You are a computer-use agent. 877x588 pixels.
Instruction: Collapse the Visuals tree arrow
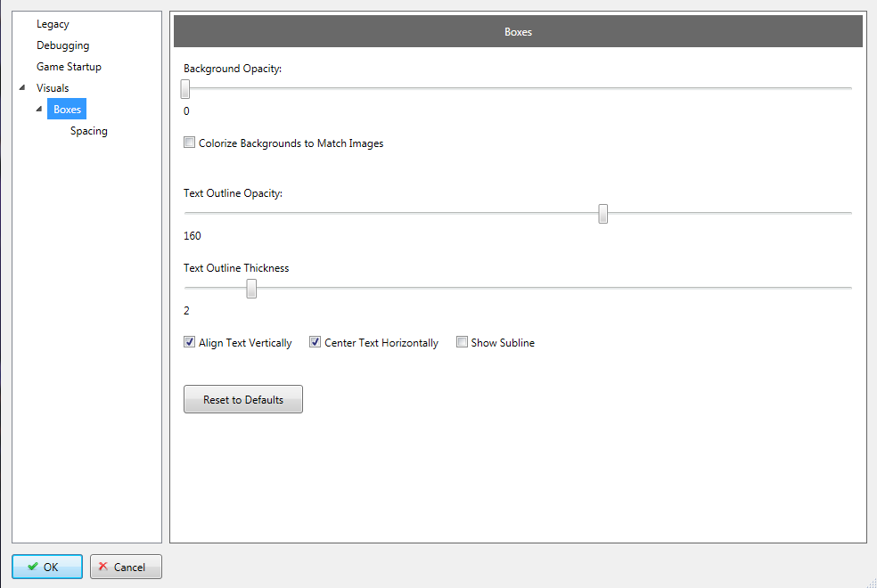click(21, 87)
